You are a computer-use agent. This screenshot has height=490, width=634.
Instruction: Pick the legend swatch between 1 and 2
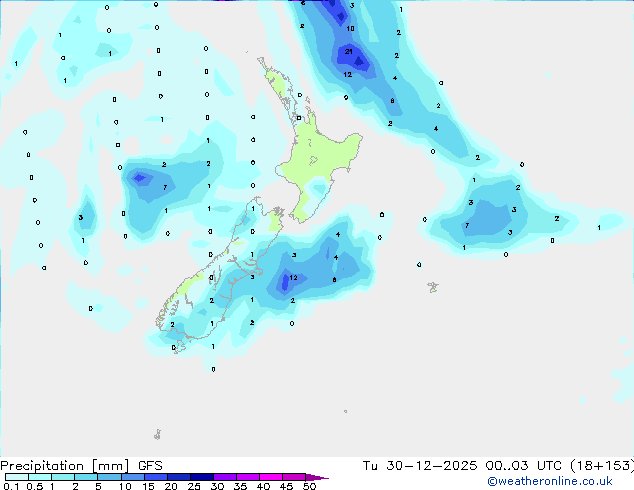pyautogui.click(x=63, y=477)
